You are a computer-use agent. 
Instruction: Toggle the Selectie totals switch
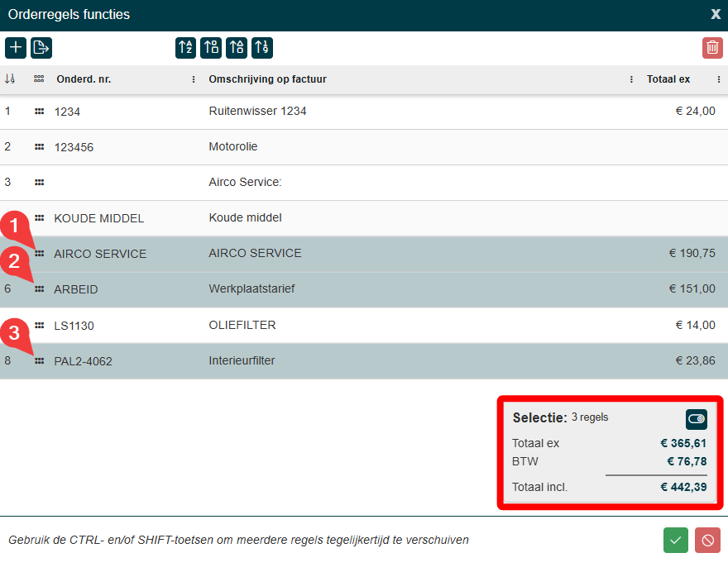click(x=697, y=419)
